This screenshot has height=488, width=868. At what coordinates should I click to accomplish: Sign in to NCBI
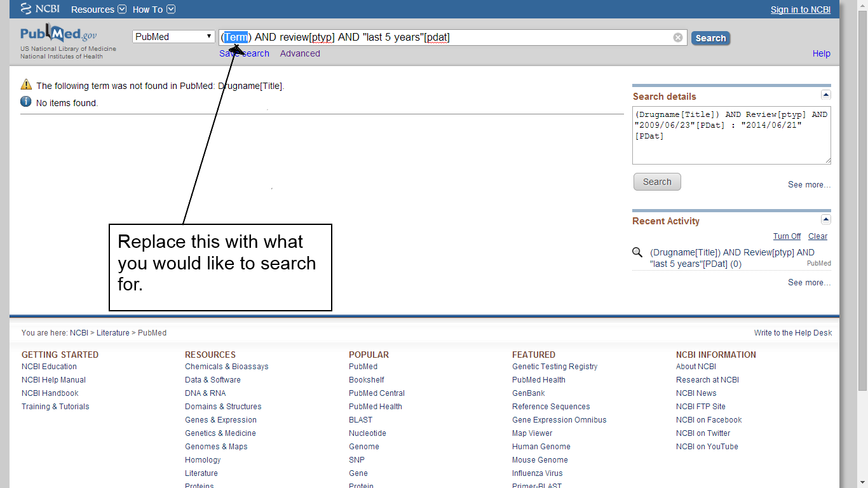pyautogui.click(x=801, y=10)
